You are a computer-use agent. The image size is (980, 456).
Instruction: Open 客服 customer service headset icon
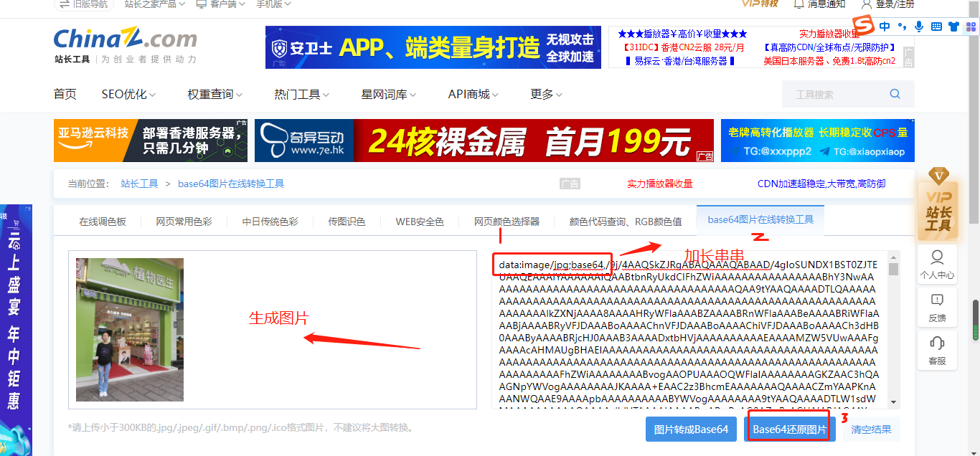(937, 351)
